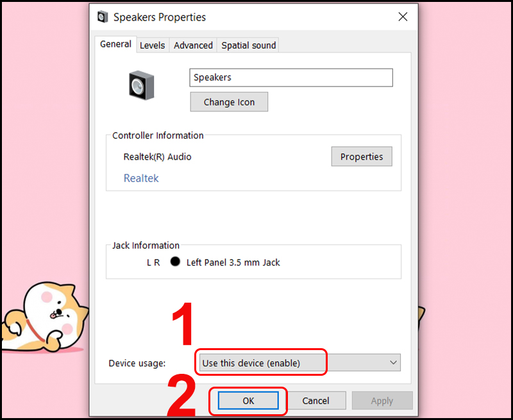Expand Device usage with the chevron arrow
This screenshot has height=420, width=513.
(x=393, y=363)
